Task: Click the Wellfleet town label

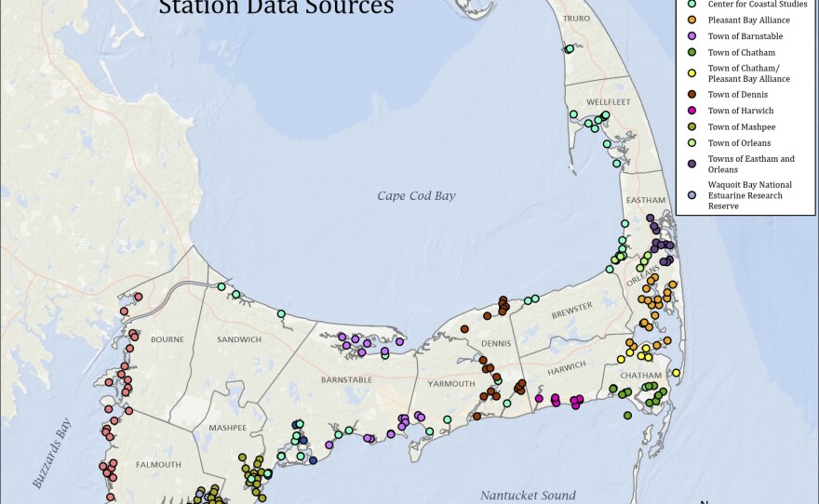Action: click(610, 102)
